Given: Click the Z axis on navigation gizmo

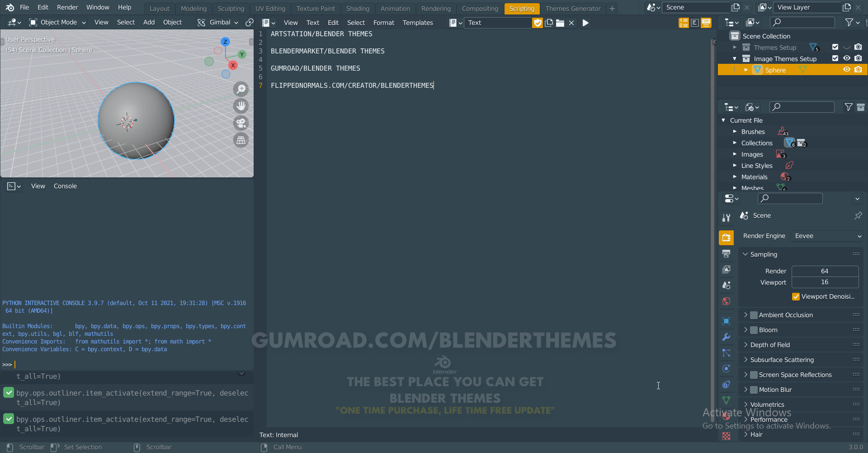Looking at the screenshot, I should coord(225,42).
